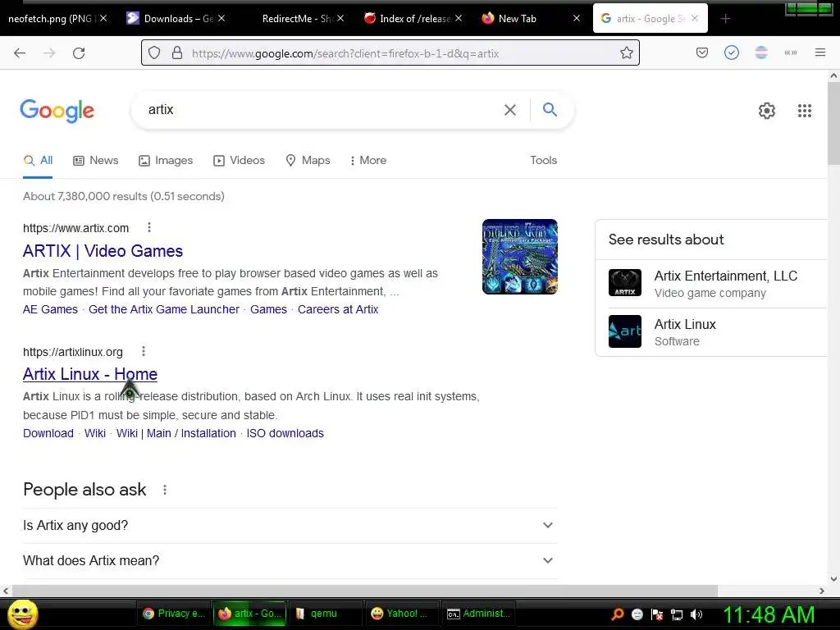This screenshot has width=840, height=630.
Task: Close the New Tab tab
Action: (577, 18)
